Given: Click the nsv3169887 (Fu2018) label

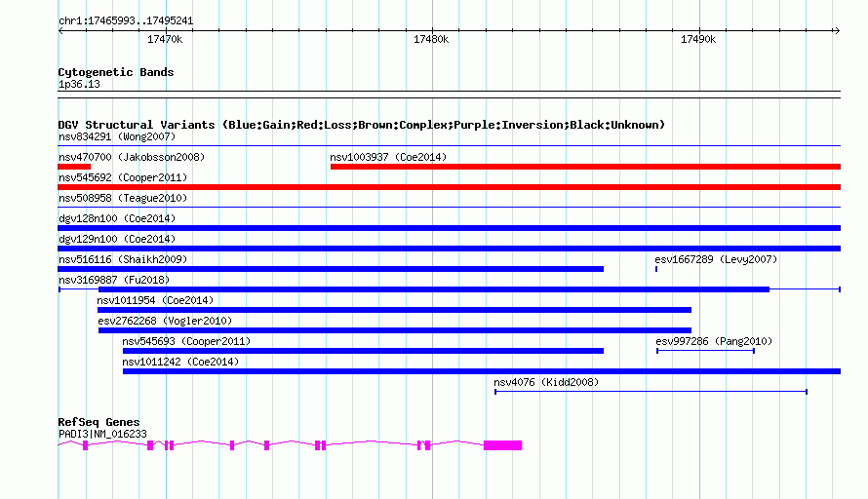Looking at the screenshot, I should [x=114, y=280].
